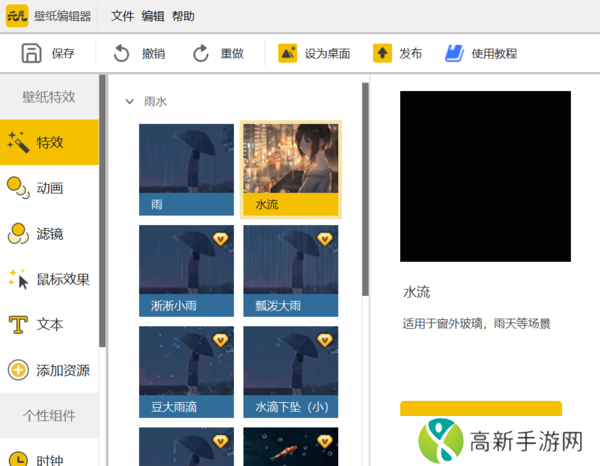Select the koi fish effect thumbnail
The height and width of the screenshot is (466, 600).
tap(291, 446)
